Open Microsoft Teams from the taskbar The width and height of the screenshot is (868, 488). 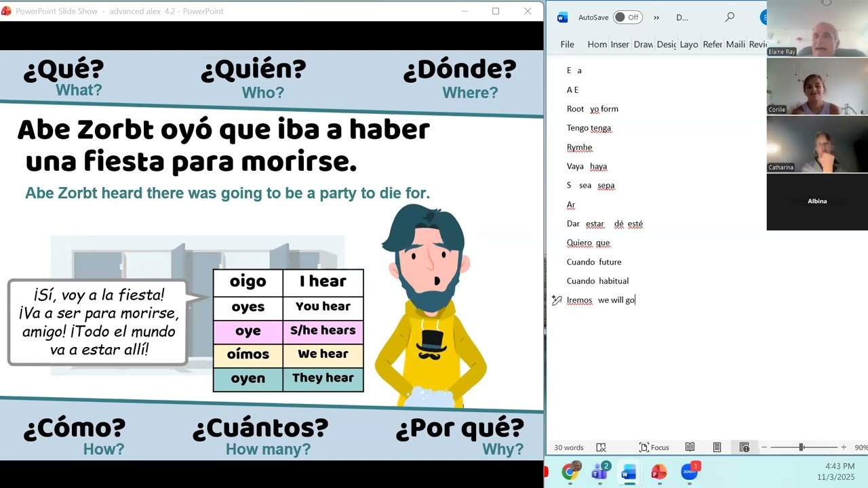[599, 471]
